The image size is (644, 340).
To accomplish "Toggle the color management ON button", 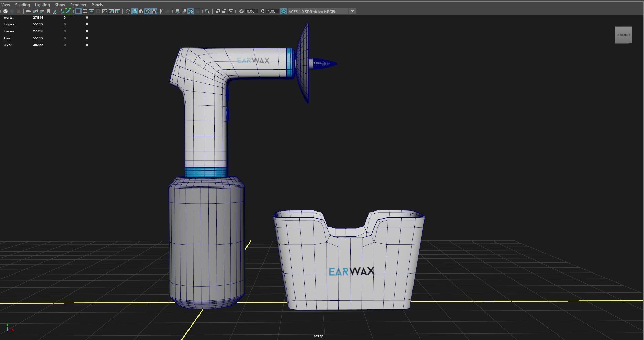I will (x=283, y=11).
